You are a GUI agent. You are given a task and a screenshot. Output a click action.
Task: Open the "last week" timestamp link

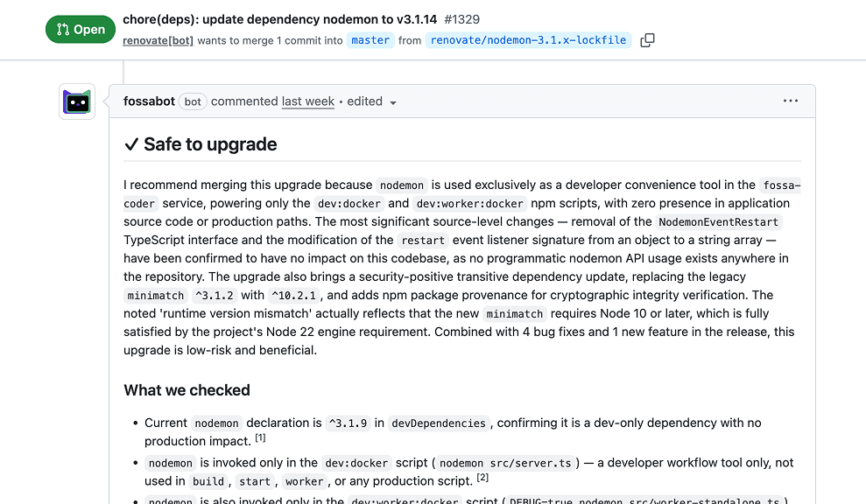pos(307,101)
